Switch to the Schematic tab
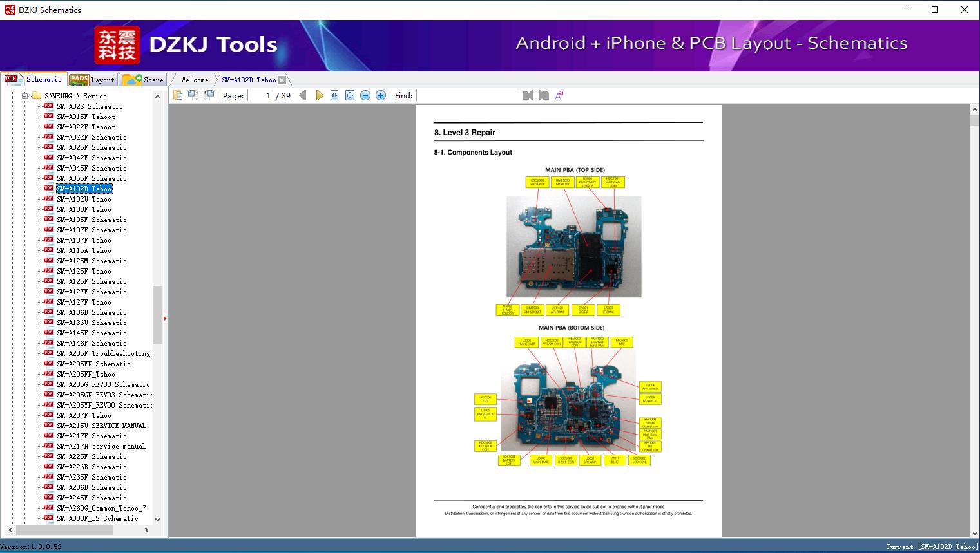 (x=34, y=79)
